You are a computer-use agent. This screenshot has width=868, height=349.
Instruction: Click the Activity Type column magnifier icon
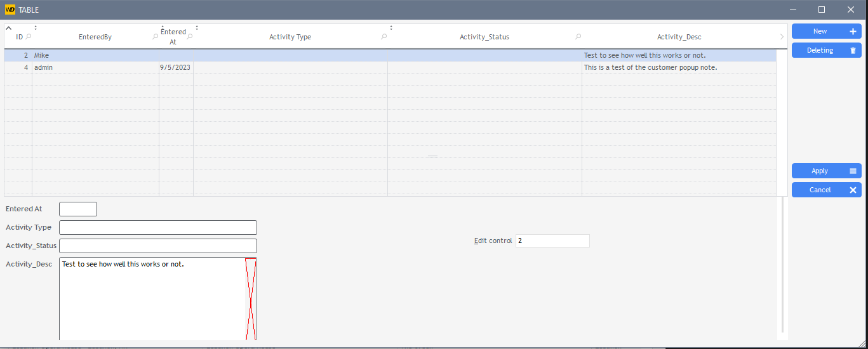(x=384, y=37)
